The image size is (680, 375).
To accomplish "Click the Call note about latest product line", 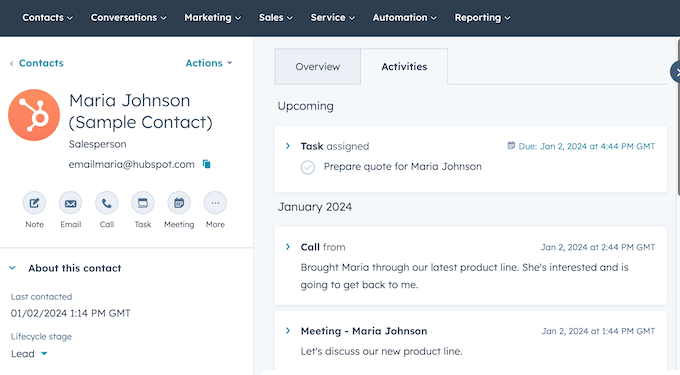I will (x=464, y=276).
